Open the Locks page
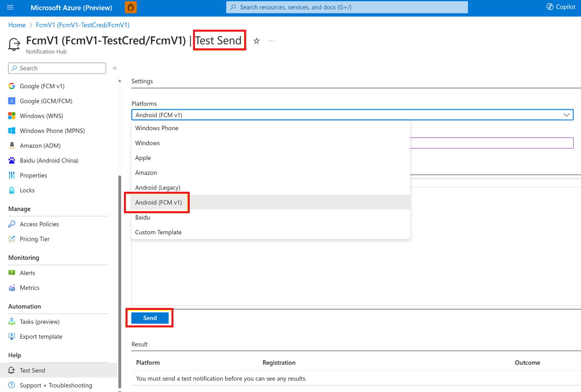Screen dimensions: 581x392 27,190
